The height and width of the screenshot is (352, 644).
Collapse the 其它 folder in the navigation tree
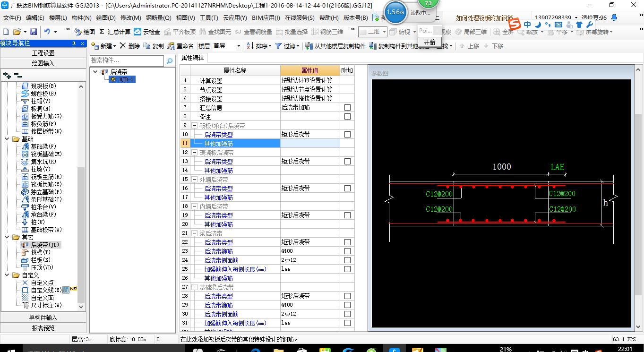7,237
